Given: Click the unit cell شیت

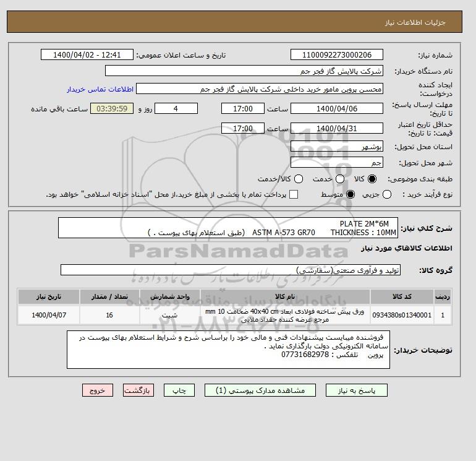Looking at the screenshot, I should (170, 315).
